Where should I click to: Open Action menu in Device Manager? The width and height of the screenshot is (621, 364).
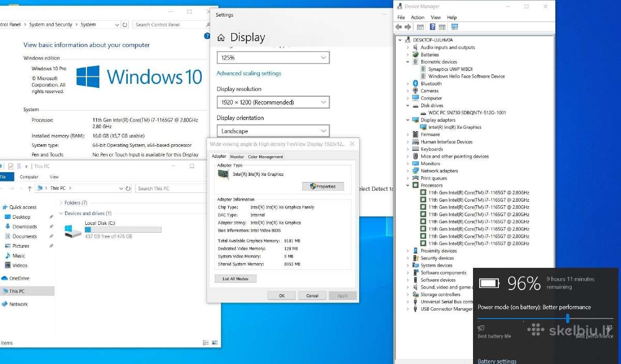418,17
